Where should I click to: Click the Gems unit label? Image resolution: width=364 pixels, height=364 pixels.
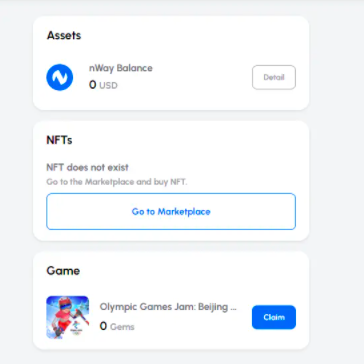coord(122,327)
